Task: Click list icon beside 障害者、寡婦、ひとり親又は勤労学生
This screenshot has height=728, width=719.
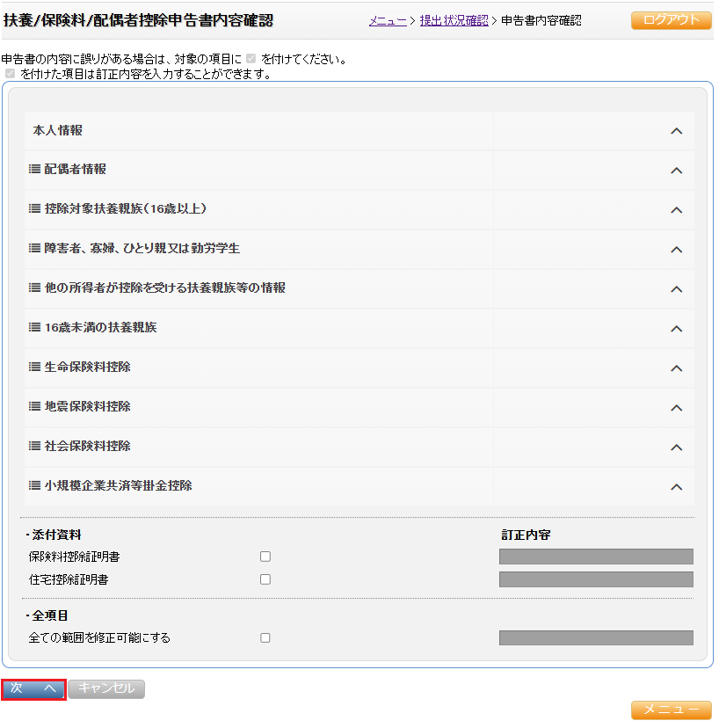Action: point(34,248)
